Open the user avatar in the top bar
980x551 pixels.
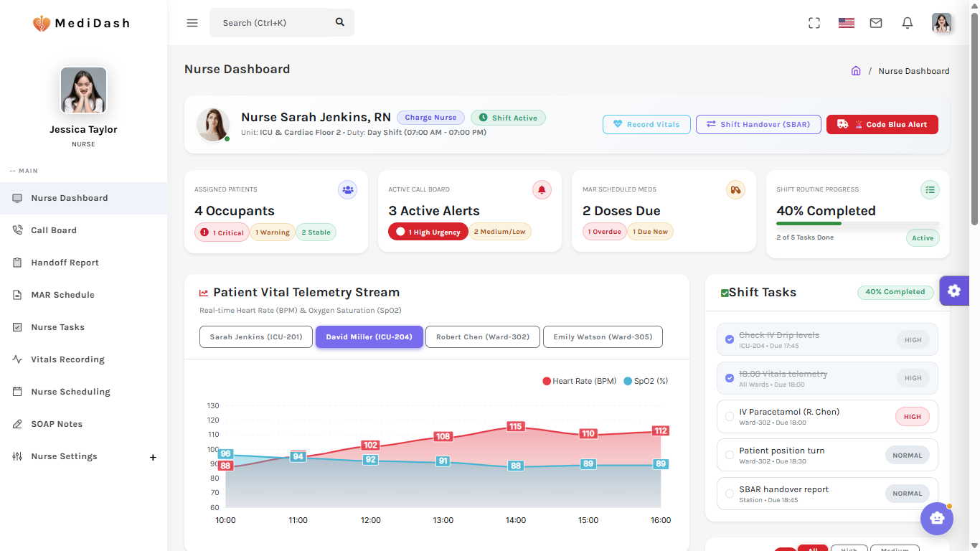click(942, 23)
